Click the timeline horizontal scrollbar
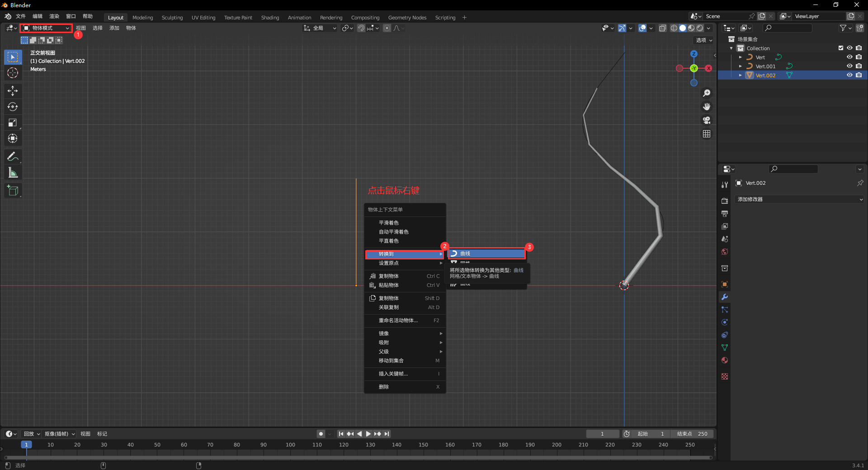The height and width of the screenshot is (470, 868). (357, 457)
